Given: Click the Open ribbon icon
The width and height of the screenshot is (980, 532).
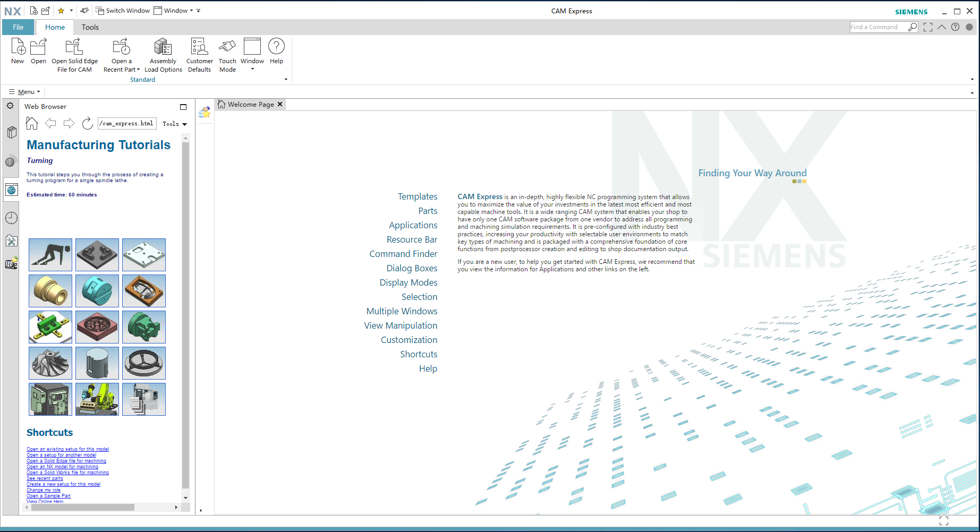Looking at the screenshot, I should [38, 51].
